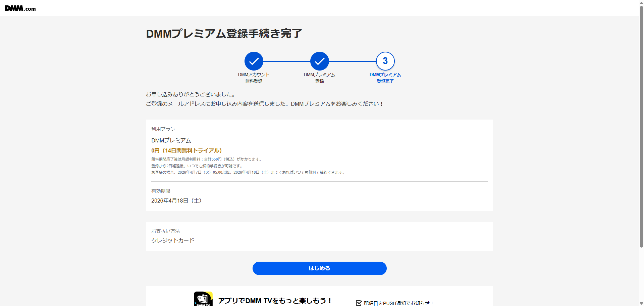This screenshot has width=644, height=306.
Task: Click the scrollbar up arrow
Action: coord(641,2)
